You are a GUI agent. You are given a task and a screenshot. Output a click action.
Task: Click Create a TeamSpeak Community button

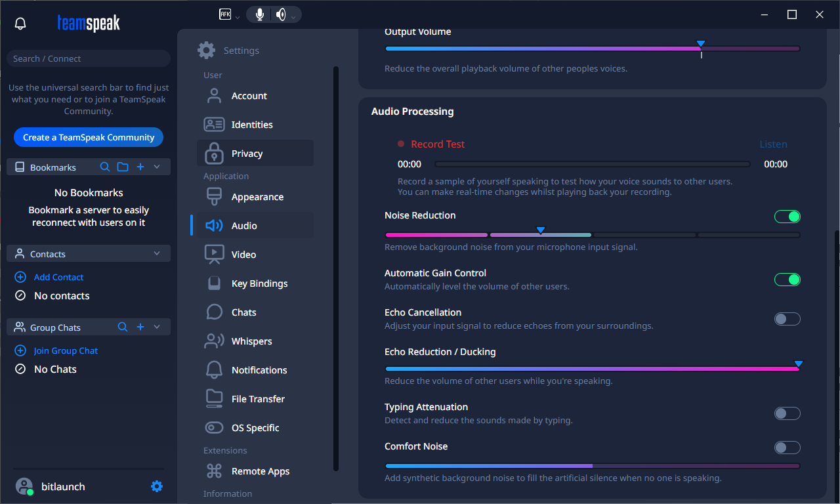[x=89, y=137]
